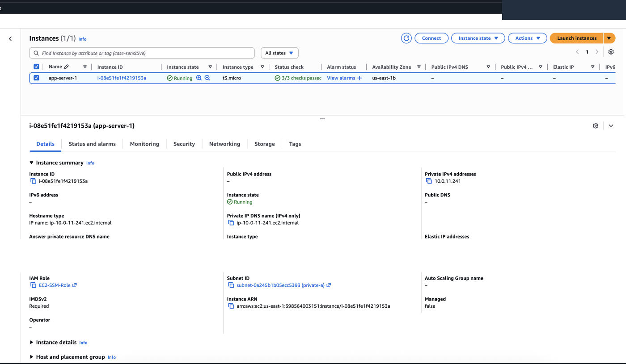Open the Networking tab
Viewport: 626px width, 364px height.
click(224, 144)
